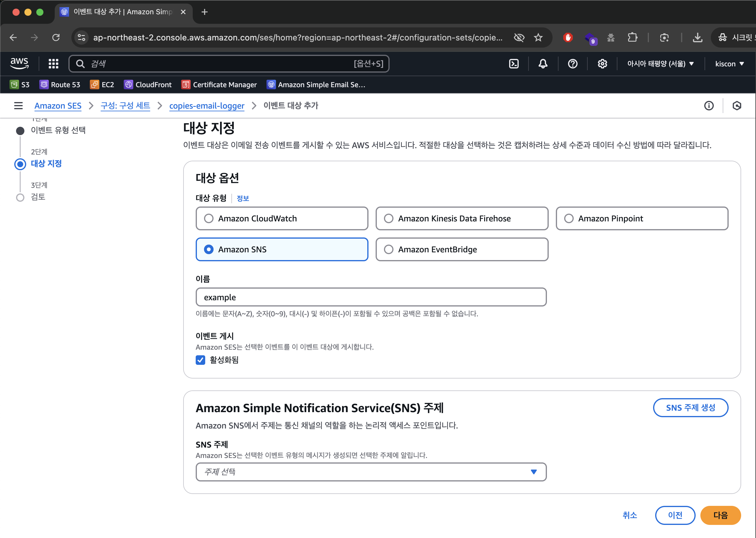Open the Route 53 bookmark shortcut
The width and height of the screenshot is (756, 538).
tap(60, 85)
